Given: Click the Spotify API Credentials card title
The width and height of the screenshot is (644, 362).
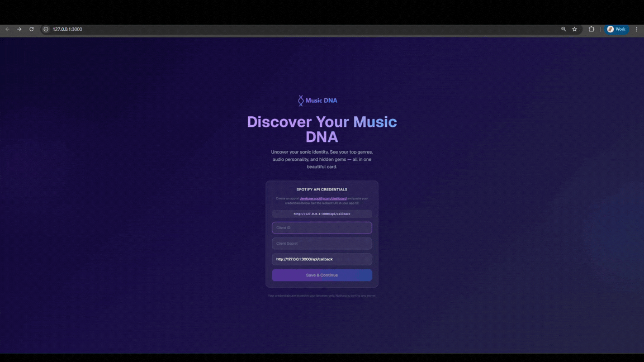Looking at the screenshot, I should 321,189.
